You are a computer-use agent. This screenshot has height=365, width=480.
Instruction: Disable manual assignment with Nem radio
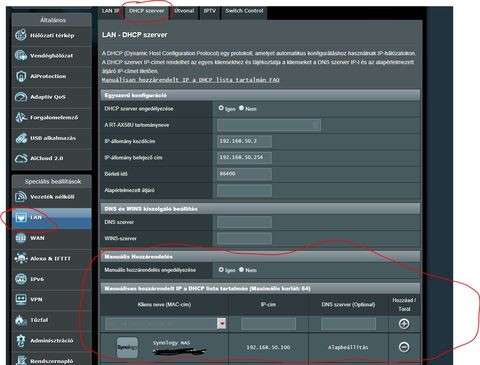241,270
